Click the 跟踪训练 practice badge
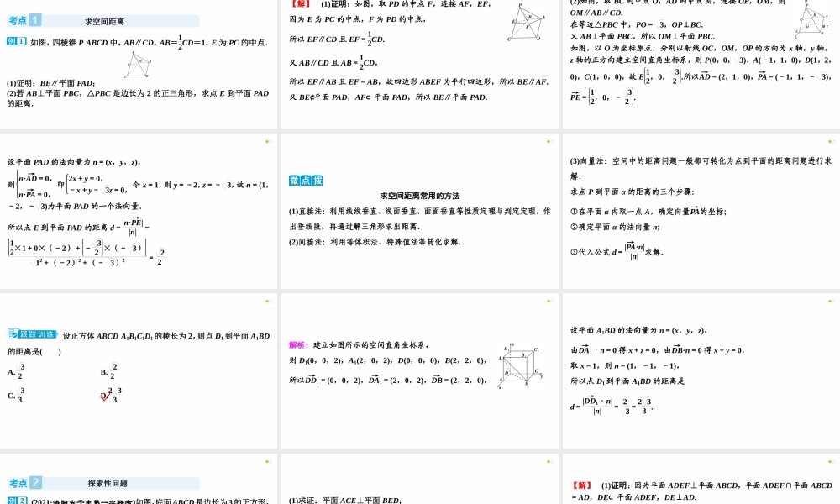 click(32, 334)
